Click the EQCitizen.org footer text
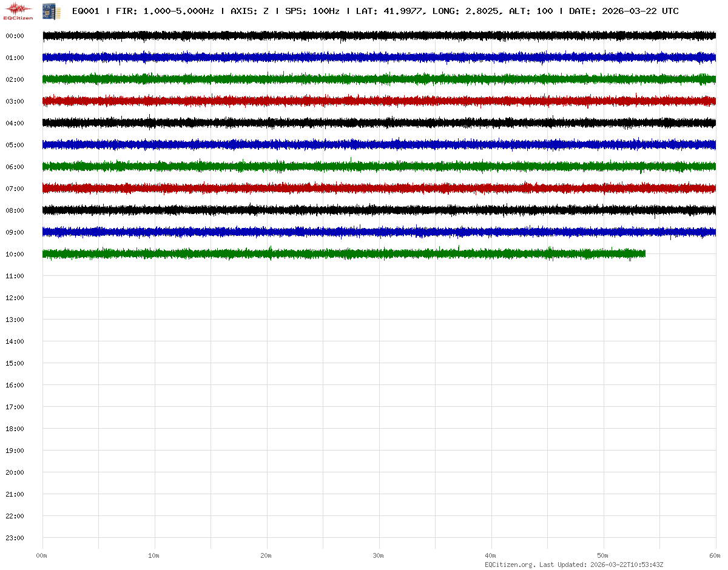Image resolution: width=728 pixels, height=570 pixels. tap(510, 565)
